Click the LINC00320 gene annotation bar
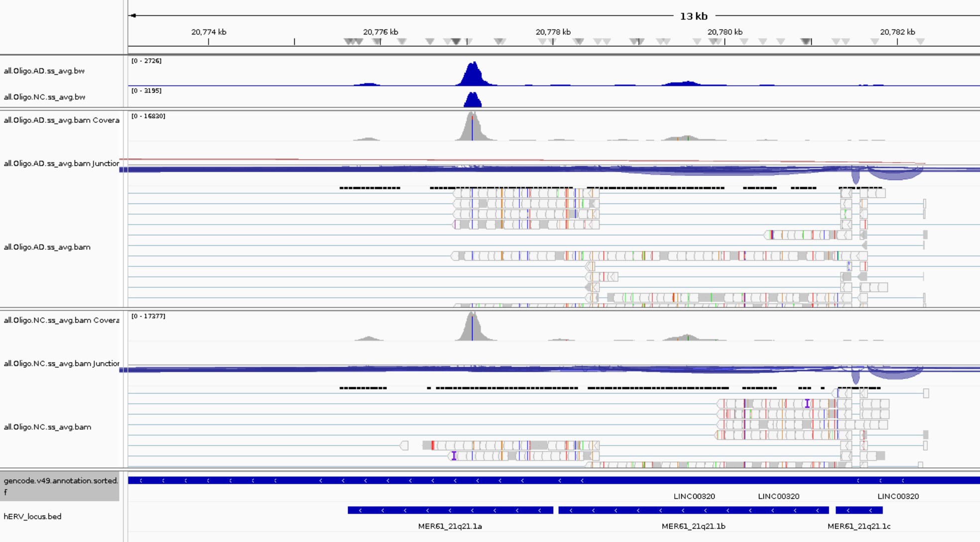Screen dimensions: 980x542 point(554,480)
